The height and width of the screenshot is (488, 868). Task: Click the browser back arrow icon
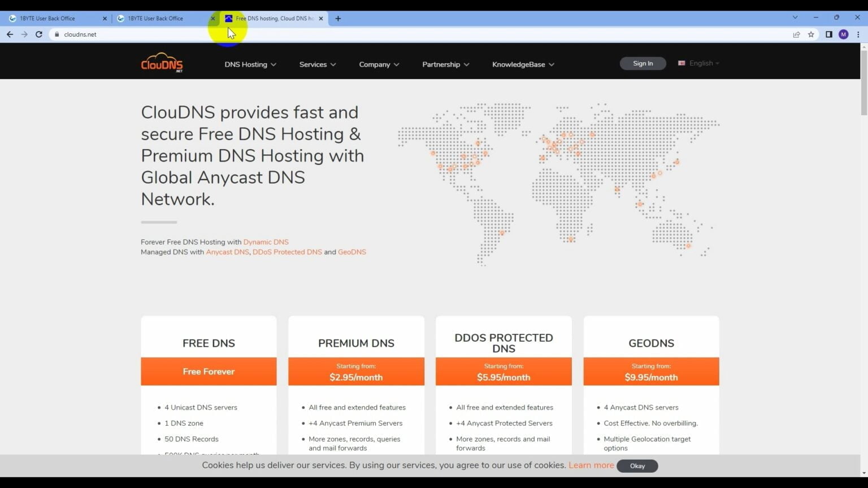point(10,34)
